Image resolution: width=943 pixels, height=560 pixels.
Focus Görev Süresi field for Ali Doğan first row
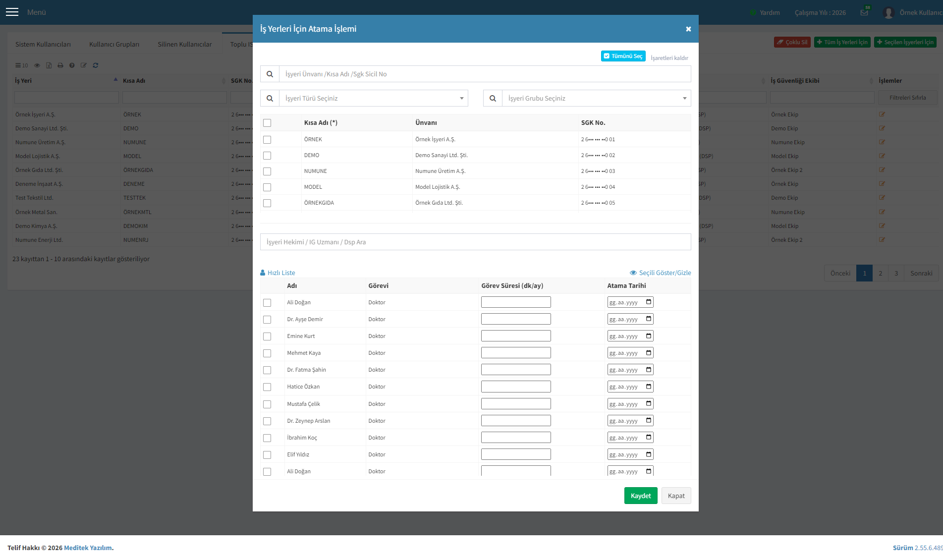click(516, 302)
